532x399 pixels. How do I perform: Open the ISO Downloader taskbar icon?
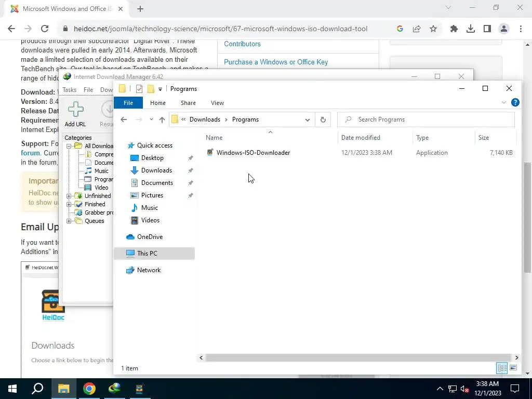click(140, 389)
